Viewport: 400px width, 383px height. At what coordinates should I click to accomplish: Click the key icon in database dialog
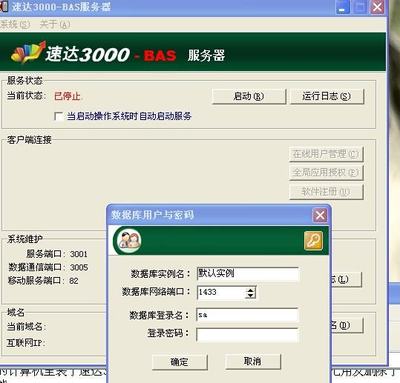pos(313,240)
